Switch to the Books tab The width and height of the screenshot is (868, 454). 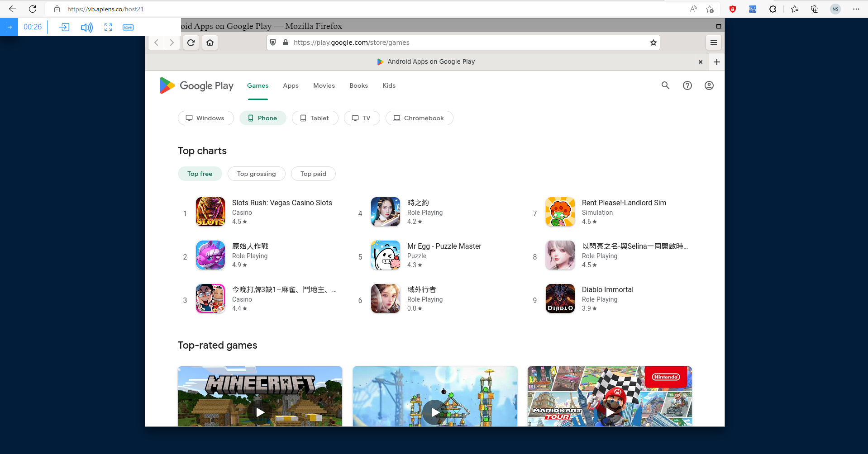coord(358,85)
